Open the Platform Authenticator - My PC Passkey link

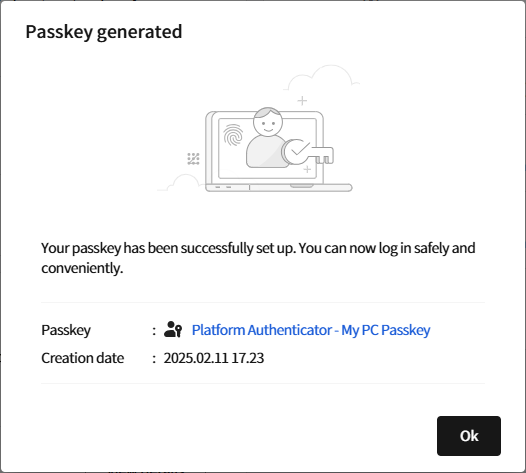pyautogui.click(x=311, y=330)
